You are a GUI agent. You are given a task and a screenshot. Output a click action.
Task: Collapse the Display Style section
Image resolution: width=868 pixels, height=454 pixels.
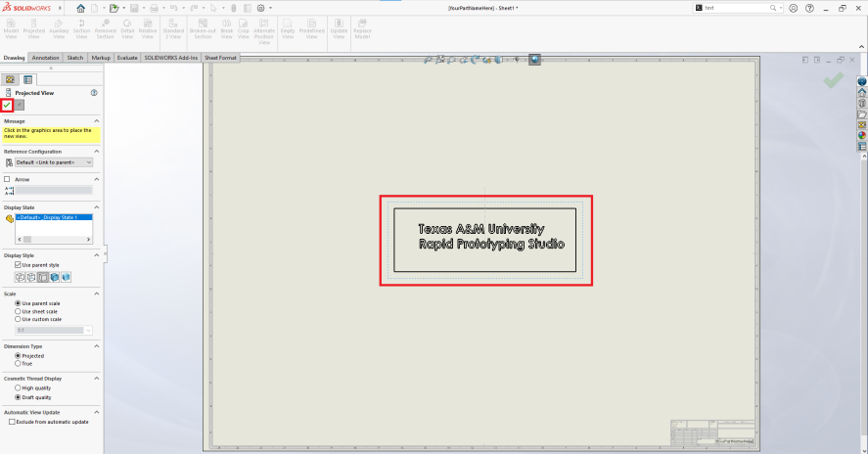point(96,255)
